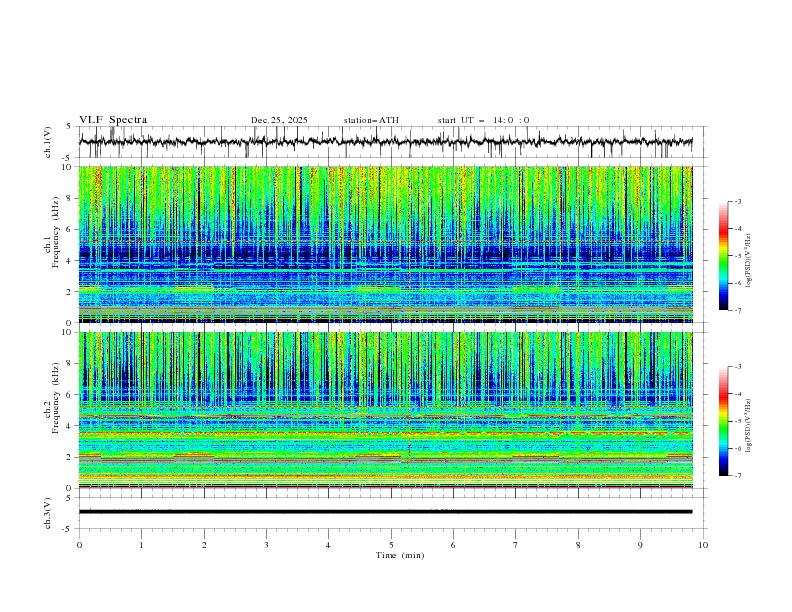
Task: Click the VLF Spectra title text
Action: tap(113, 120)
